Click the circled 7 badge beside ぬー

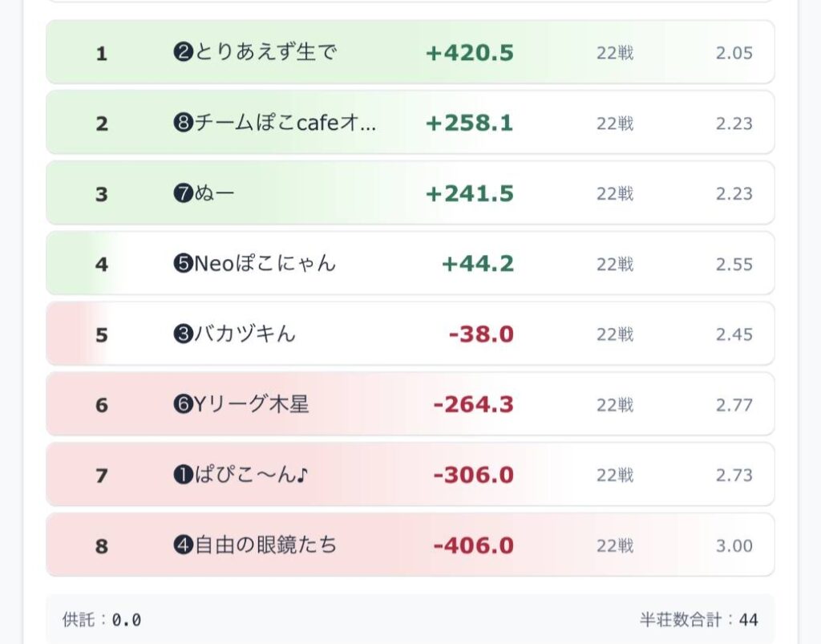point(184,194)
